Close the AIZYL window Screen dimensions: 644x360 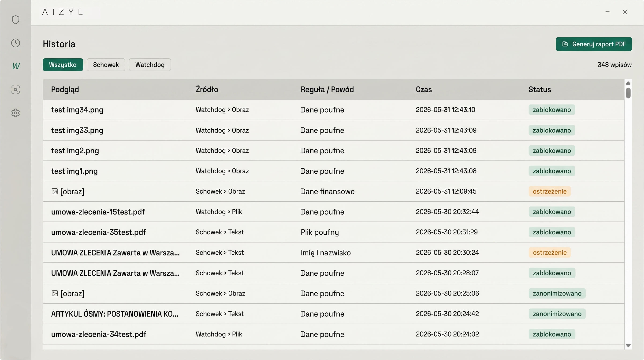[625, 12]
